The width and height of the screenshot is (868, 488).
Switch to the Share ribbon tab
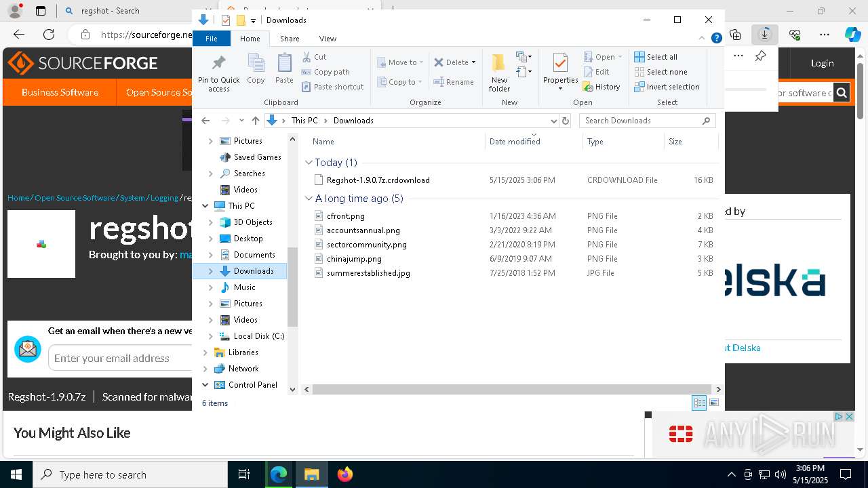290,39
